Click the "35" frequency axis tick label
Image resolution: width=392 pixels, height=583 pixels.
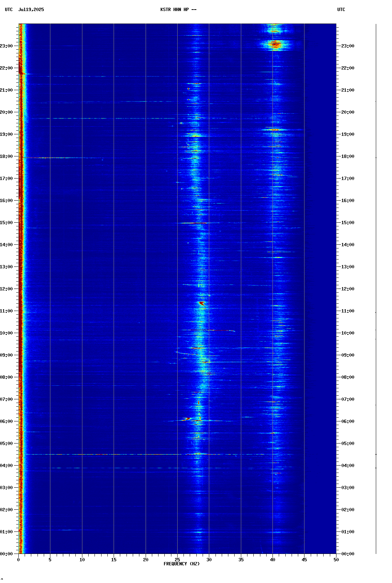241,560
